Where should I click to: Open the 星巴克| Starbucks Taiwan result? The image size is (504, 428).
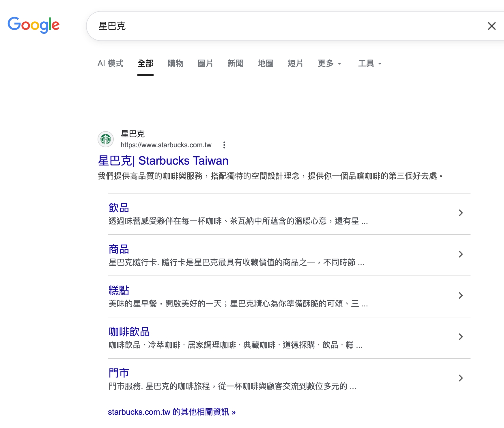(163, 161)
